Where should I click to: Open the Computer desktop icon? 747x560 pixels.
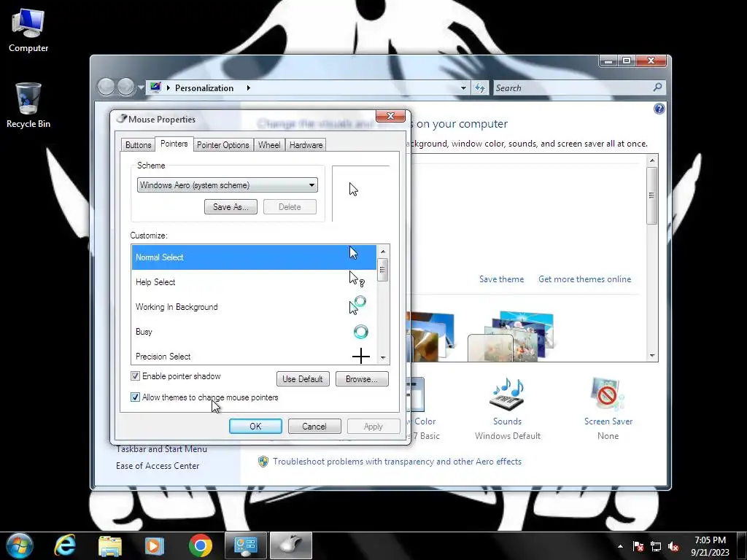(x=28, y=31)
